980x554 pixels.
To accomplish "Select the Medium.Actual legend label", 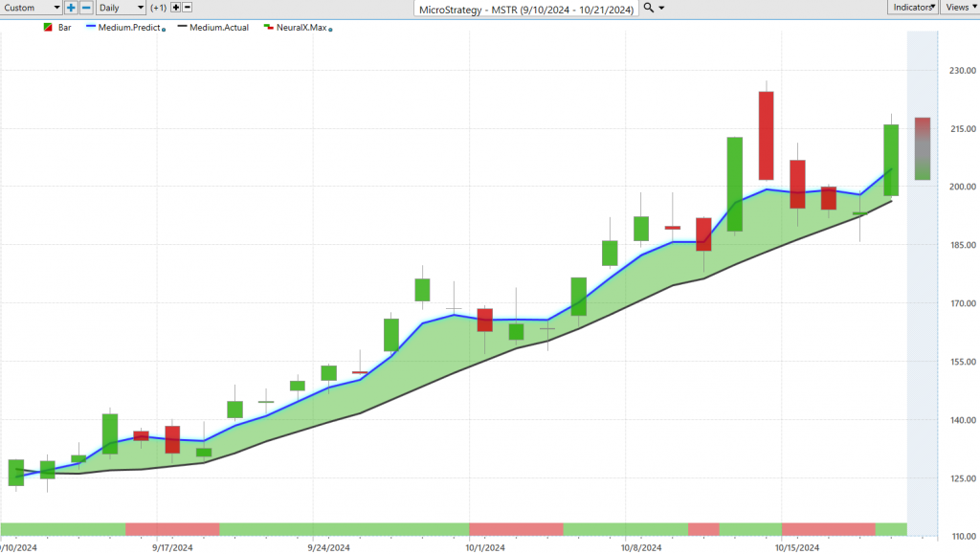I will tap(219, 28).
